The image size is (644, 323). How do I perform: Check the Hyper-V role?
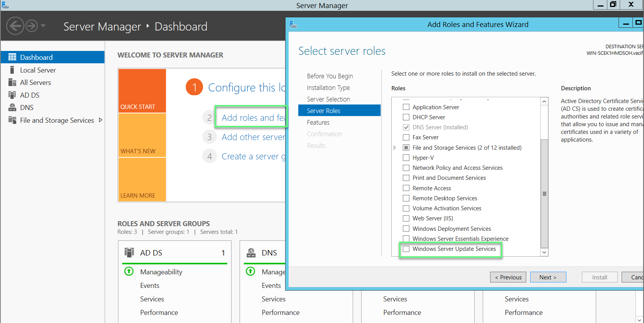coord(406,157)
